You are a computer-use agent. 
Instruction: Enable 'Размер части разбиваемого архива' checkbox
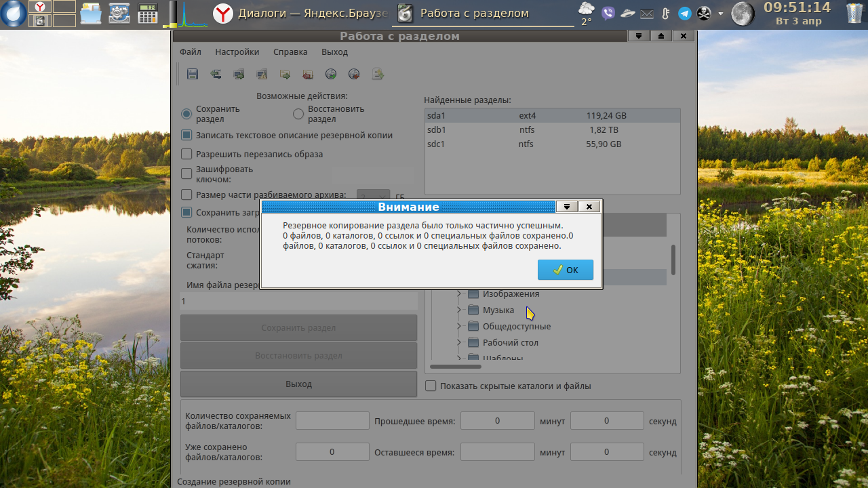186,195
